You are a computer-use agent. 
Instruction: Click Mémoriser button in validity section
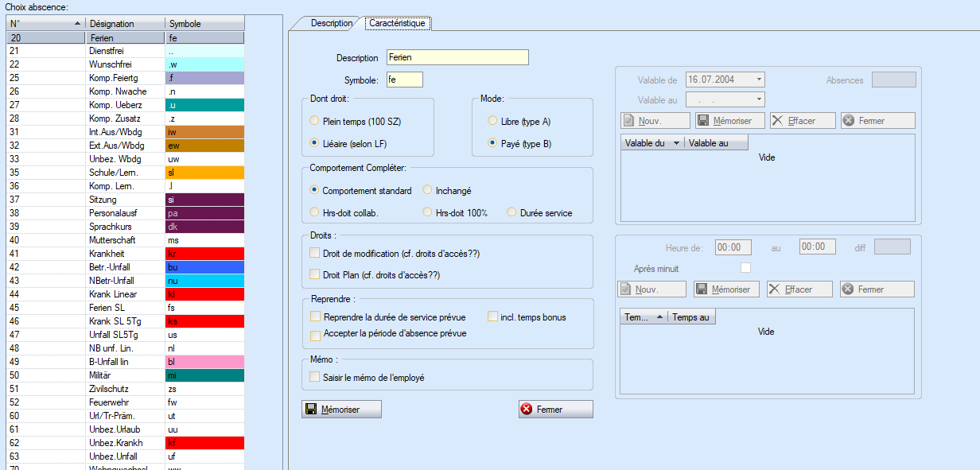[729, 121]
